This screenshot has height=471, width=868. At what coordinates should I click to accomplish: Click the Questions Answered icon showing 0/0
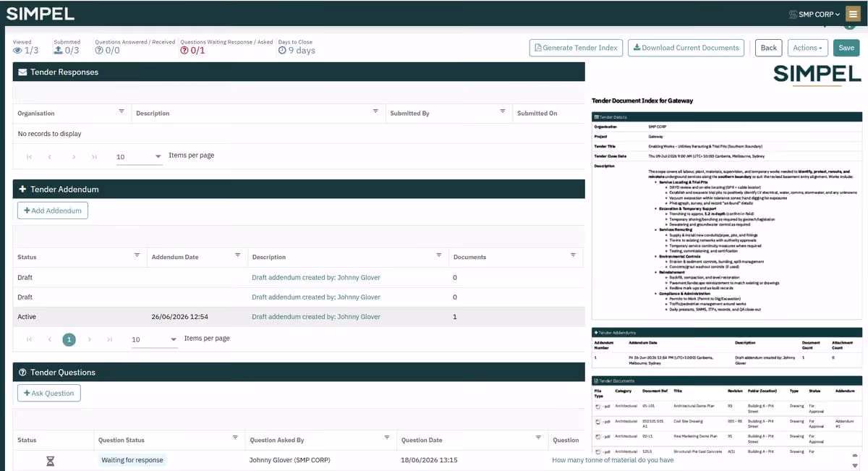99,51
